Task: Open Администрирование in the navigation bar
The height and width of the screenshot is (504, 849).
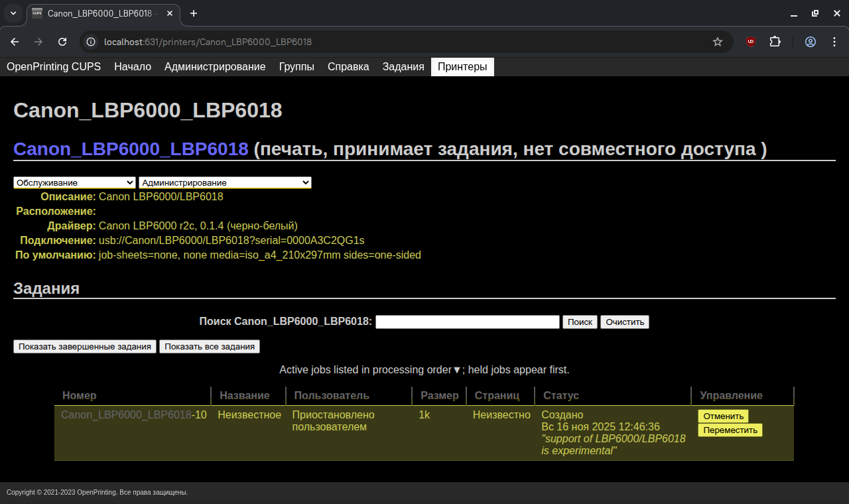Action: [215, 67]
